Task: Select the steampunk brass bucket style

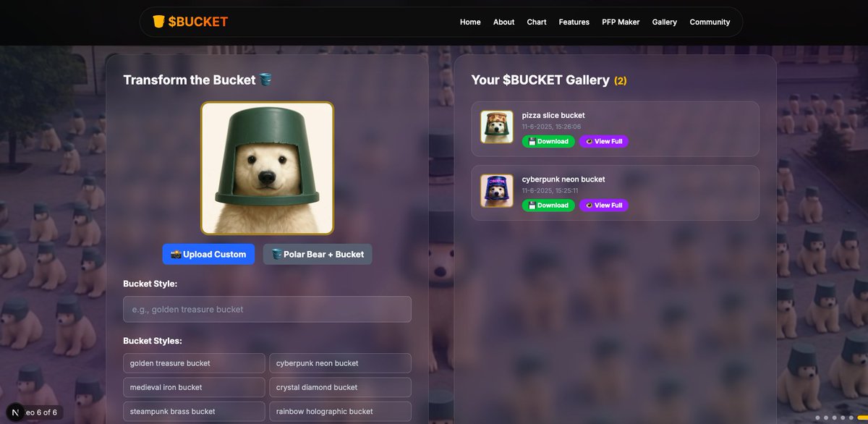Action: [x=194, y=411]
